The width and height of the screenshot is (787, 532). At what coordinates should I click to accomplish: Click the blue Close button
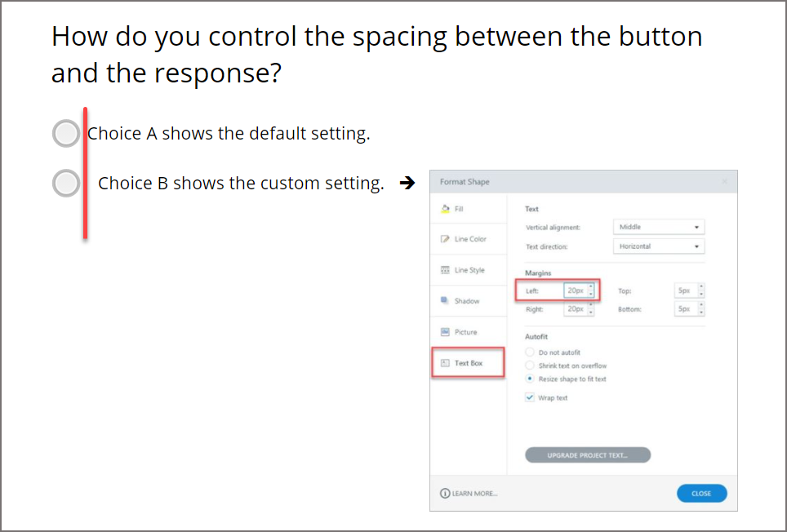(701, 493)
